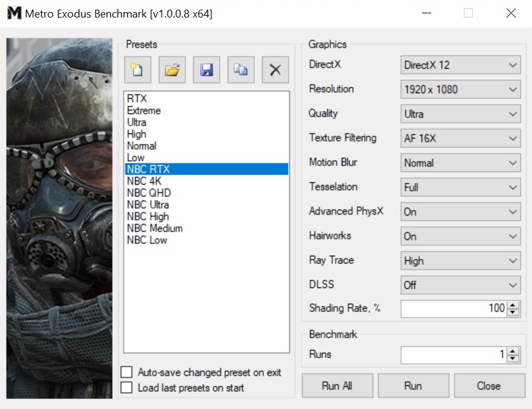Viewport: 532px width, 409px height.
Task: Select the NBC Low preset
Action: tap(207, 240)
